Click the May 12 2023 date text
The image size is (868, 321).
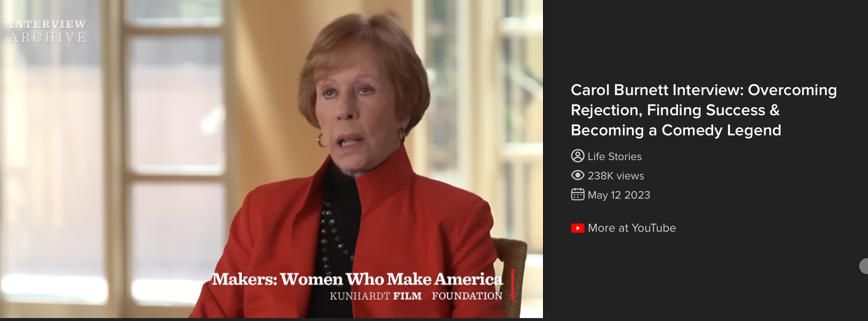point(619,195)
